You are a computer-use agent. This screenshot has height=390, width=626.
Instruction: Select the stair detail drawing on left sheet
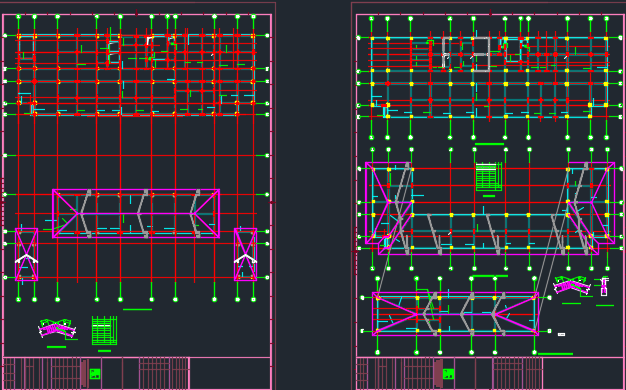[57, 329]
